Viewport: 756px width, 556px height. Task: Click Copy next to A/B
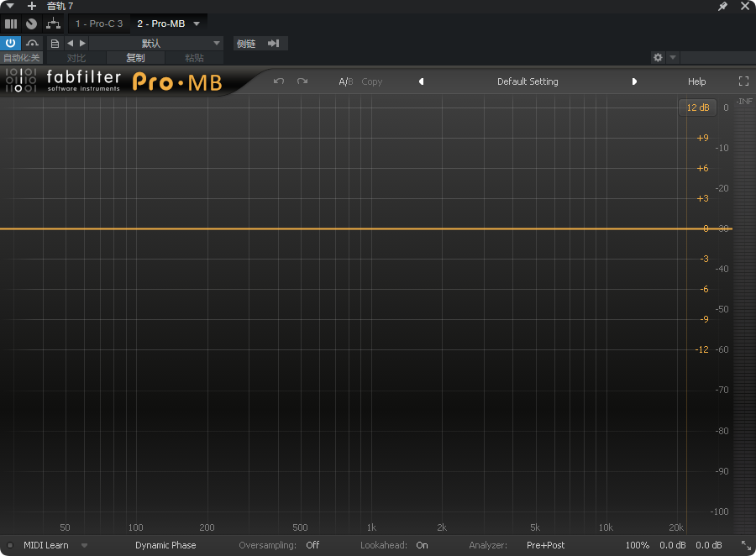pyautogui.click(x=372, y=81)
